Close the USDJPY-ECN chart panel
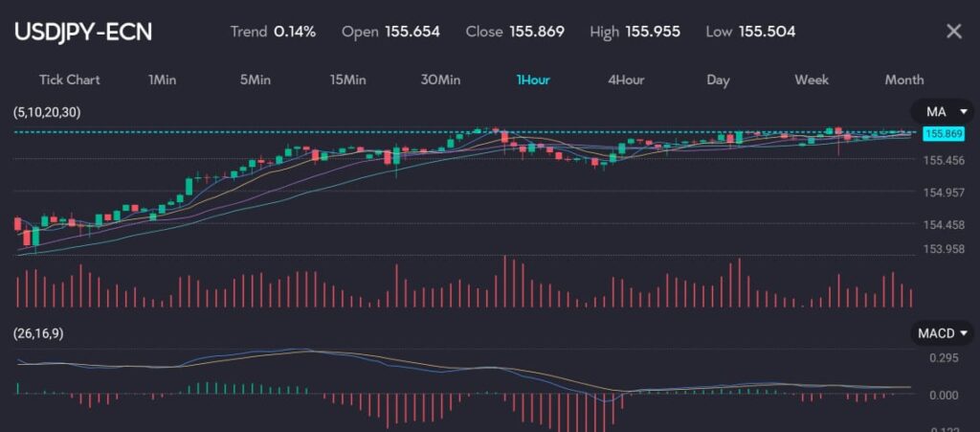Viewport: 980px width, 432px height. (x=953, y=32)
